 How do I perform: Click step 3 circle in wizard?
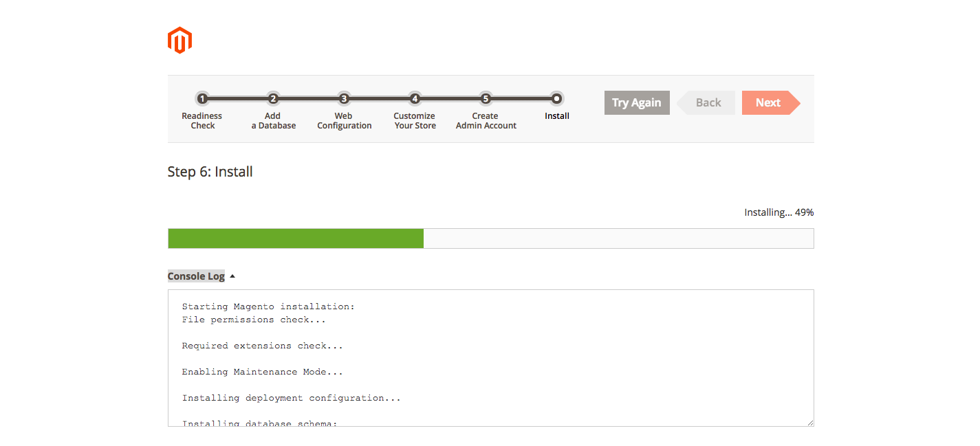tap(344, 99)
